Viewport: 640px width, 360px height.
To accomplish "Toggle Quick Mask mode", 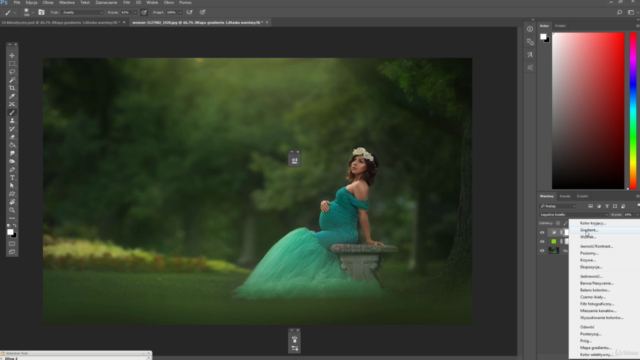I will pos(12,244).
